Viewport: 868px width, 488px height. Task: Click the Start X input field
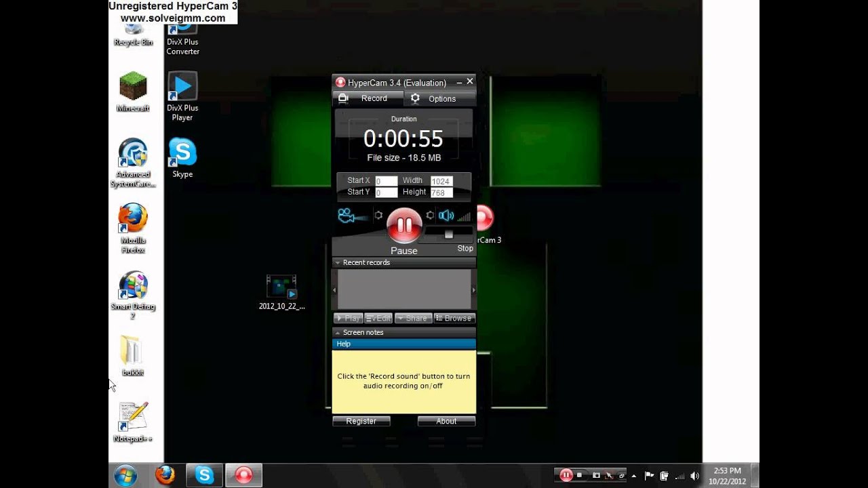coord(387,181)
